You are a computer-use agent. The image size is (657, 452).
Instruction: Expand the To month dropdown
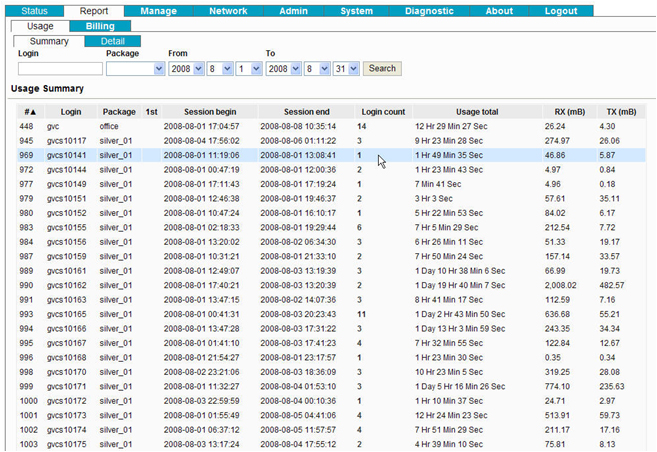(318, 69)
